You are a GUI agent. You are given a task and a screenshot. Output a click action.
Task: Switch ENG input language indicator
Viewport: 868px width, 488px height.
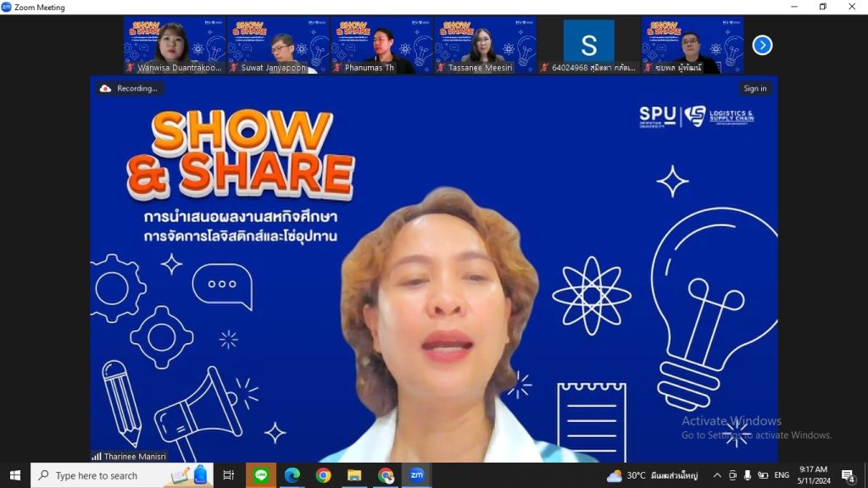pos(782,475)
